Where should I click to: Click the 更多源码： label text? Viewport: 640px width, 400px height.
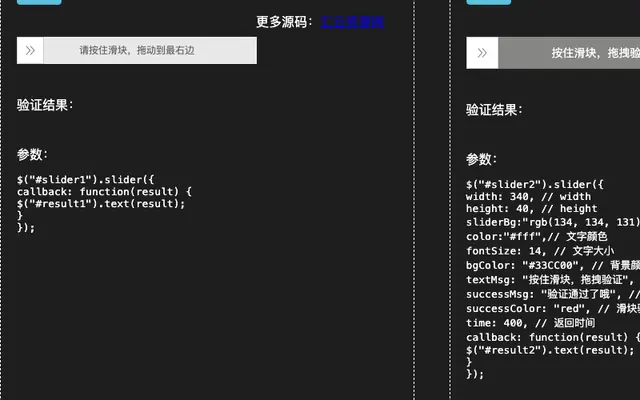[x=285, y=22]
